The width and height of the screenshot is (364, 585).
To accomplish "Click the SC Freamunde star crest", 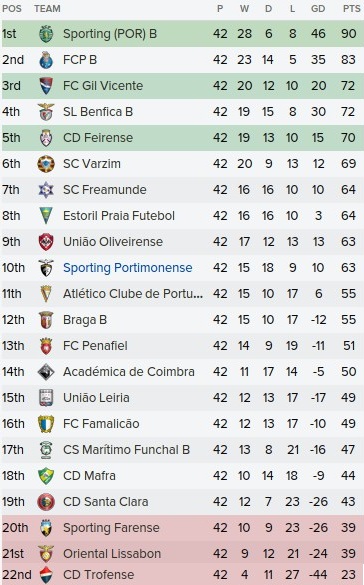I will 46,190.
